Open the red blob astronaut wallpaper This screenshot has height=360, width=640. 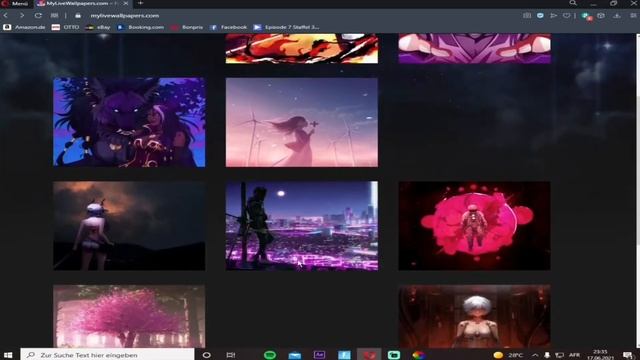[474, 226]
